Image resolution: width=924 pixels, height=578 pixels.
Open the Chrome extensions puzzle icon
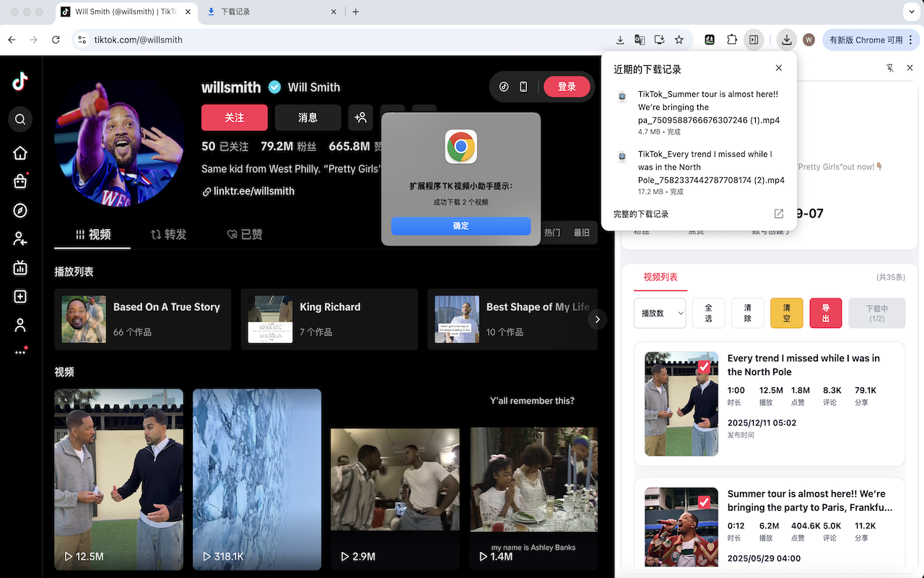click(x=732, y=40)
